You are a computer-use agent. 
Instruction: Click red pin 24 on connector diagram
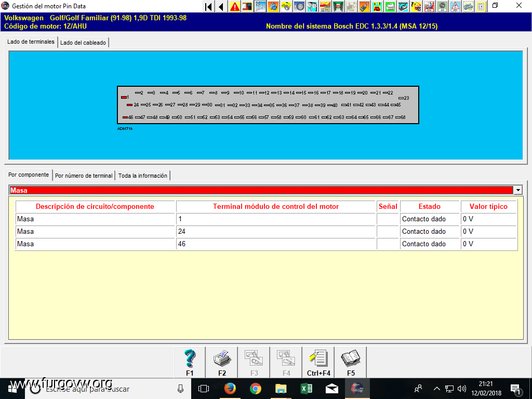point(129,105)
